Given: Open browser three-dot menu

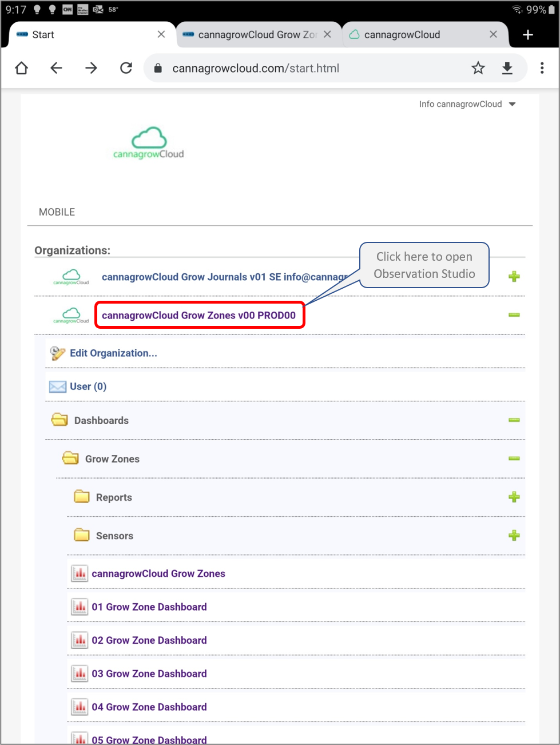Looking at the screenshot, I should (542, 69).
